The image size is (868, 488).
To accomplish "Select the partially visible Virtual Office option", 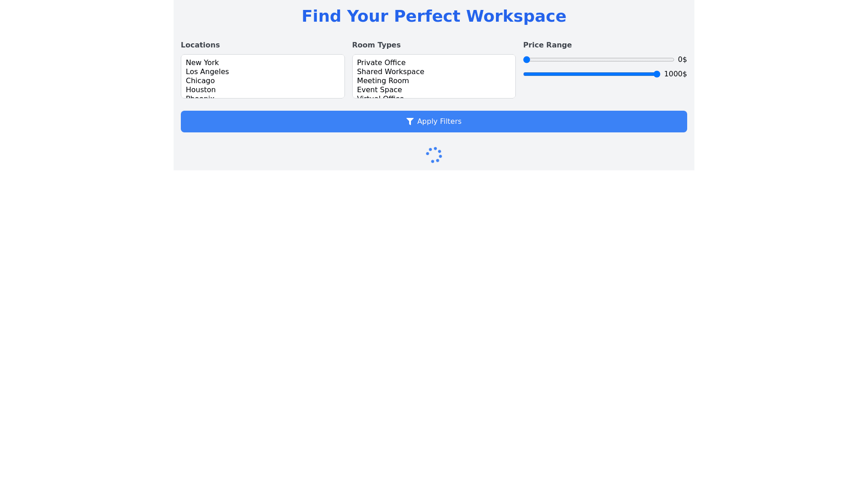I will click(380, 97).
